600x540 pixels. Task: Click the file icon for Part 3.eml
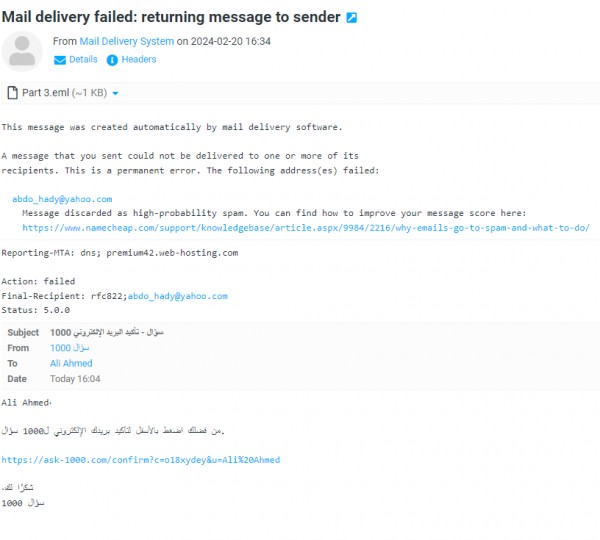point(12,93)
